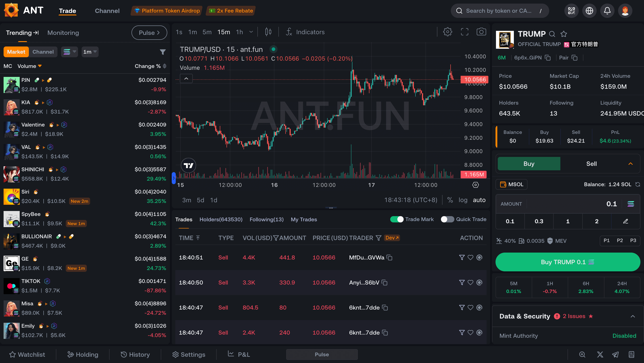Viewport: 644px width, 363px height.
Task: Open the TradingView logo on chart
Action: point(189,165)
